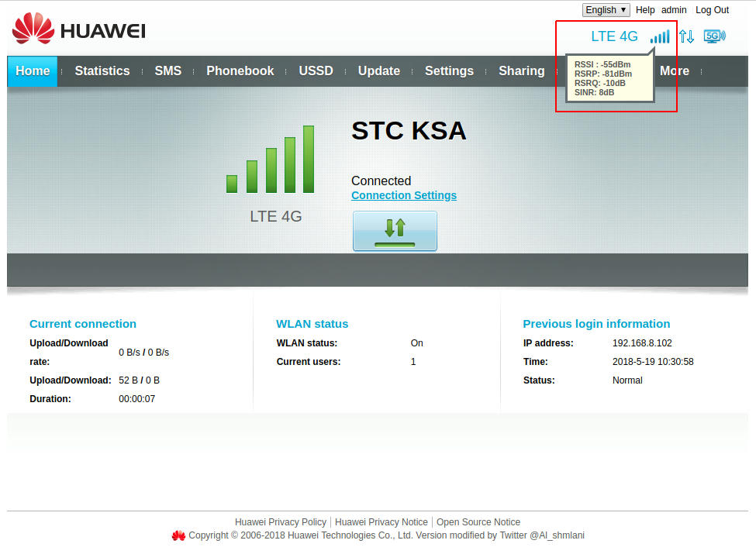The height and width of the screenshot is (554, 756).
Task: Open the Settings tab
Action: [449, 71]
